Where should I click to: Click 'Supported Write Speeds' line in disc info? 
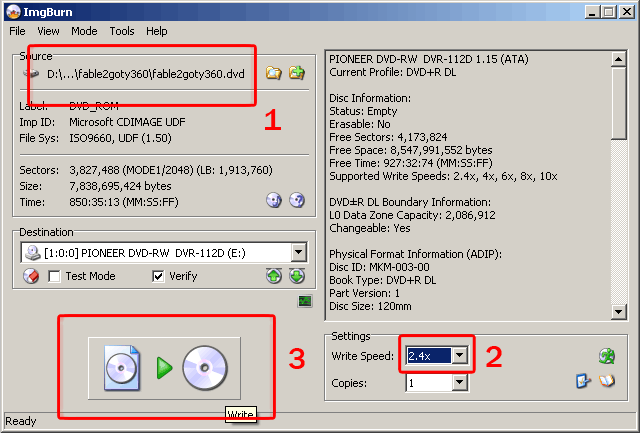coord(443,176)
